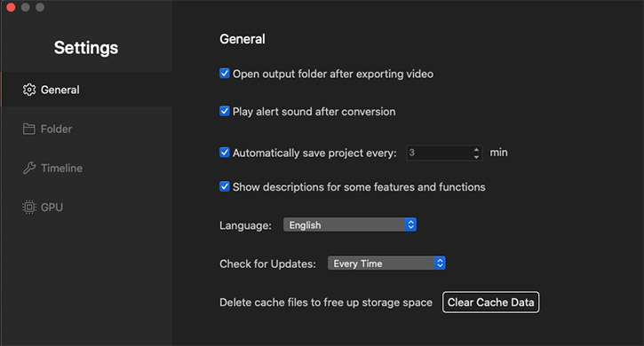Open the Language dropdown showing English
This screenshot has height=346, width=644.
pos(350,225)
